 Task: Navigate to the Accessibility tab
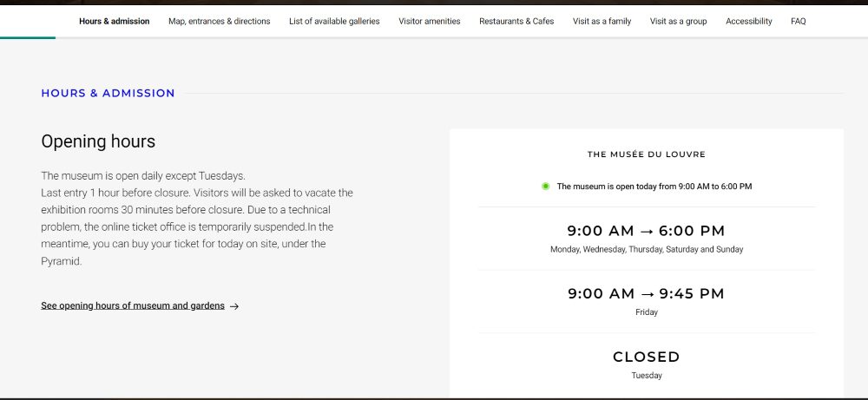click(748, 22)
